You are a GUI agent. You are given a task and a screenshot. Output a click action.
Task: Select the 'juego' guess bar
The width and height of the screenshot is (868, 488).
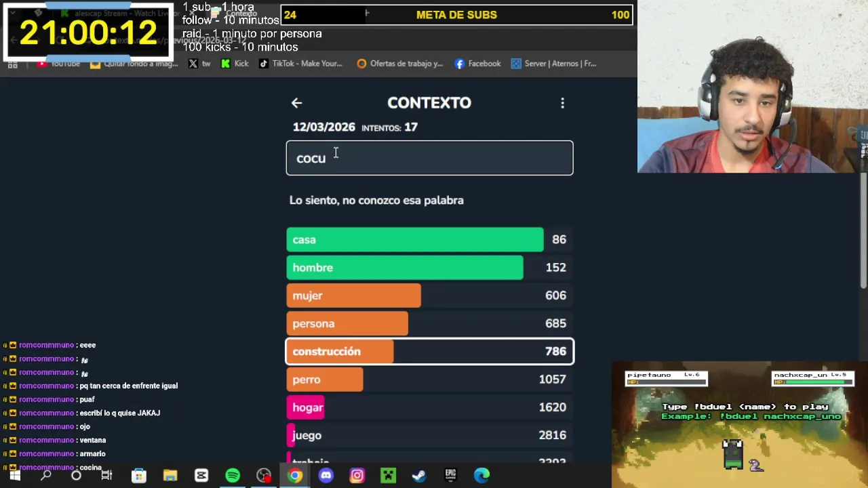(429, 435)
